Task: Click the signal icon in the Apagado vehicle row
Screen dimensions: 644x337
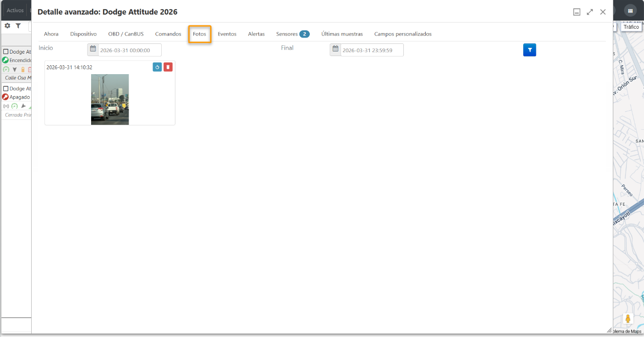Action: 6,106
